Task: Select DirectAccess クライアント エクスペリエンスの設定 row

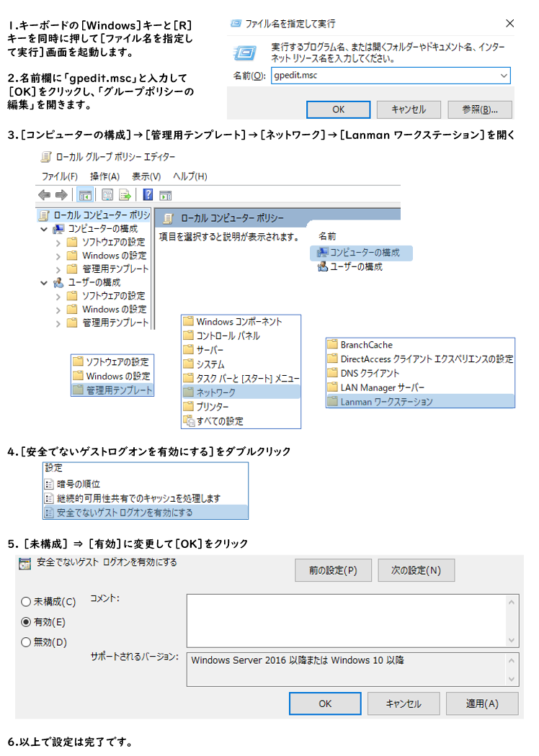Action: [420, 359]
